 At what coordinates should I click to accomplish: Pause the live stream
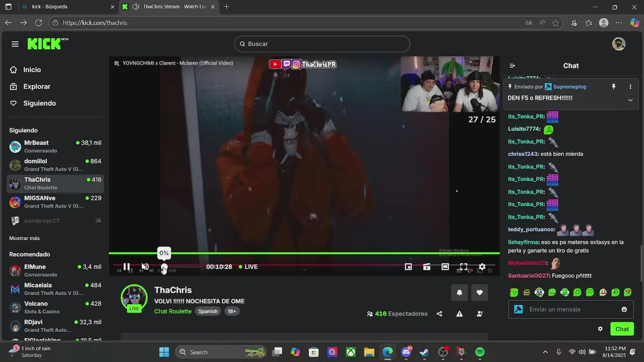[x=127, y=266]
